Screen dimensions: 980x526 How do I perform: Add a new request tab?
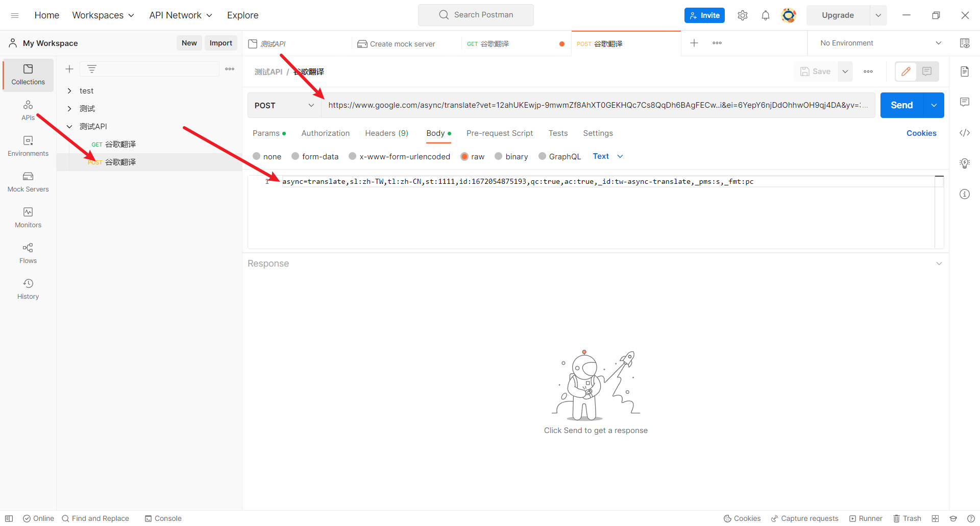tap(694, 43)
